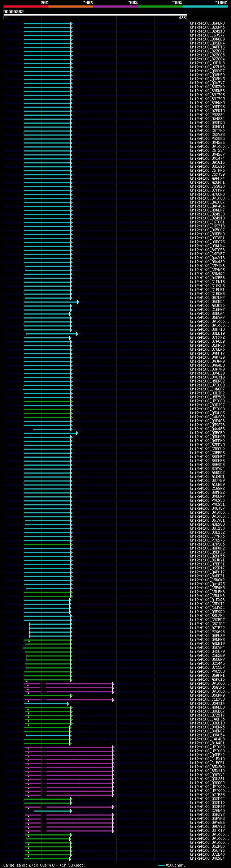Image resolution: width=231 pixels, height=868 pixels.
Task: Click the purple alignment bar for Q53F37
Action: click(70, 807)
